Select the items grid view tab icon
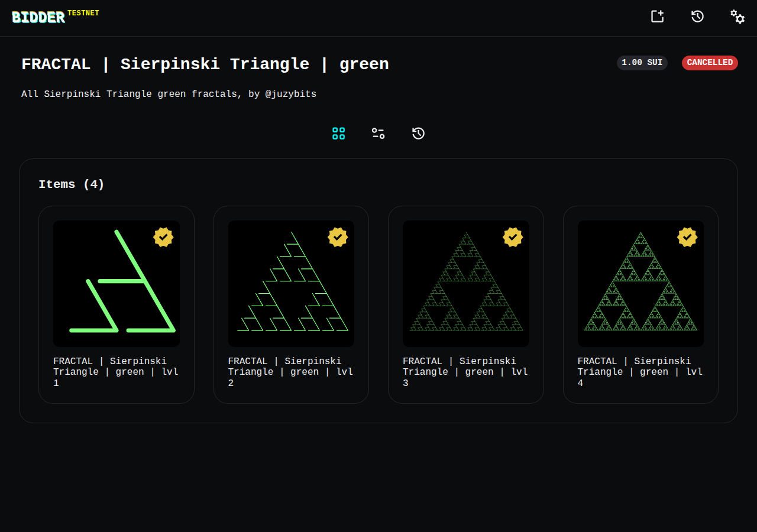Image resolution: width=757 pixels, height=532 pixels. coord(338,134)
